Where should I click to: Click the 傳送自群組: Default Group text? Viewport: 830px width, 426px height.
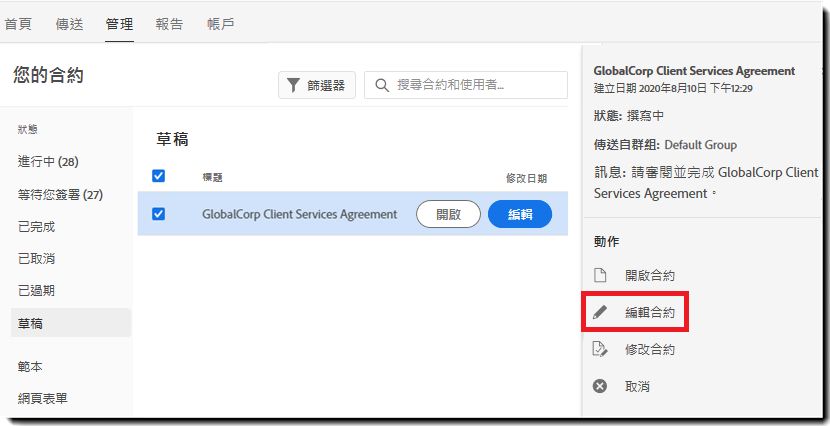click(x=665, y=144)
